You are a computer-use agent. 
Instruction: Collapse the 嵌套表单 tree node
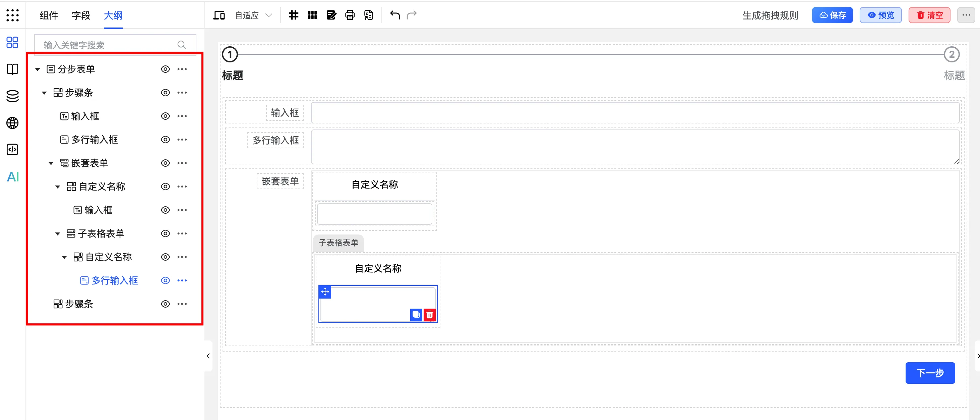[51, 164]
